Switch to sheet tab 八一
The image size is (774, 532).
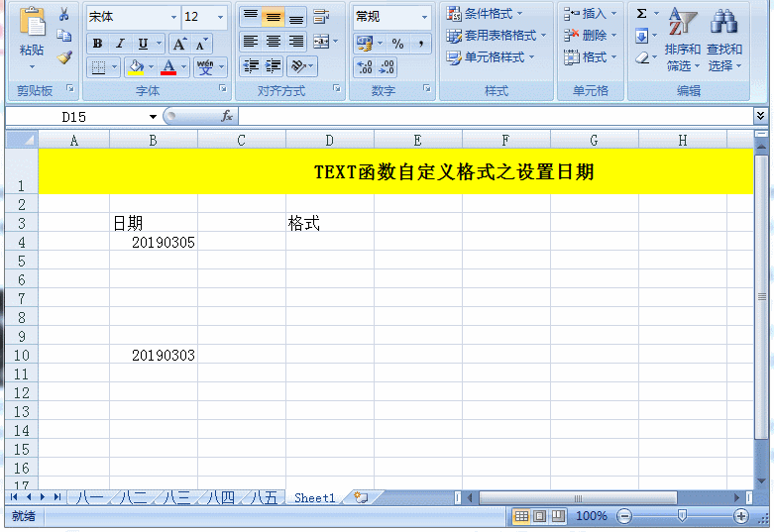[x=89, y=497]
